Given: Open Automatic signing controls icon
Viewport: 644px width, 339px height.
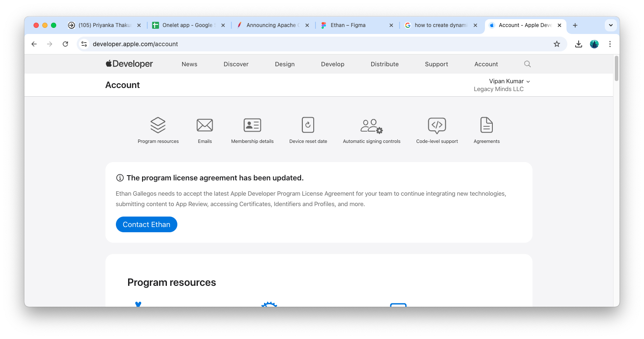Looking at the screenshot, I should tap(371, 125).
